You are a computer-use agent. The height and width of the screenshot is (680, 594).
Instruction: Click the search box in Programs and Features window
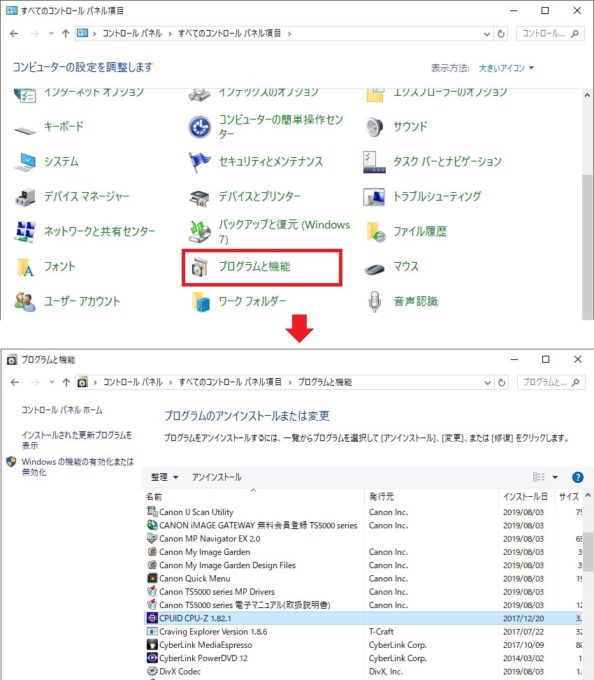[x=551, y=382]
